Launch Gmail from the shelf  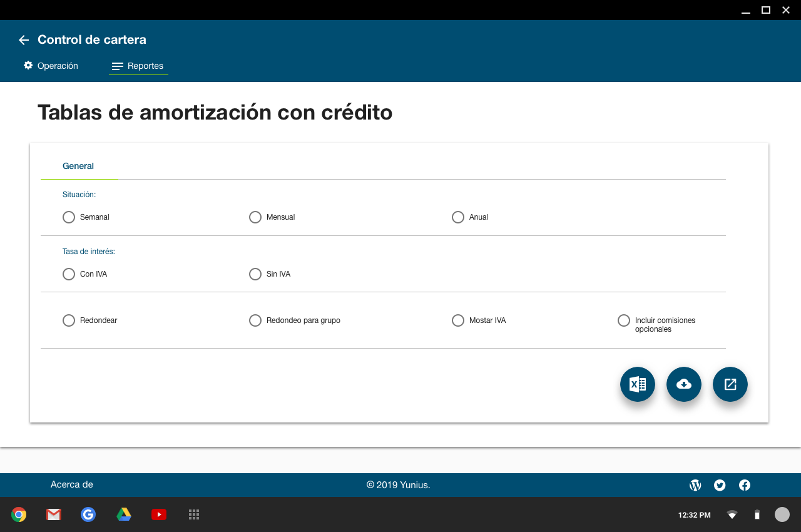coord(54,514)
